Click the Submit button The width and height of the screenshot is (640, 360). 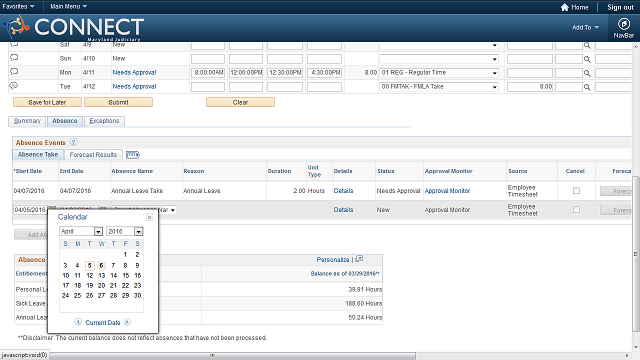(x=118, y=102)
